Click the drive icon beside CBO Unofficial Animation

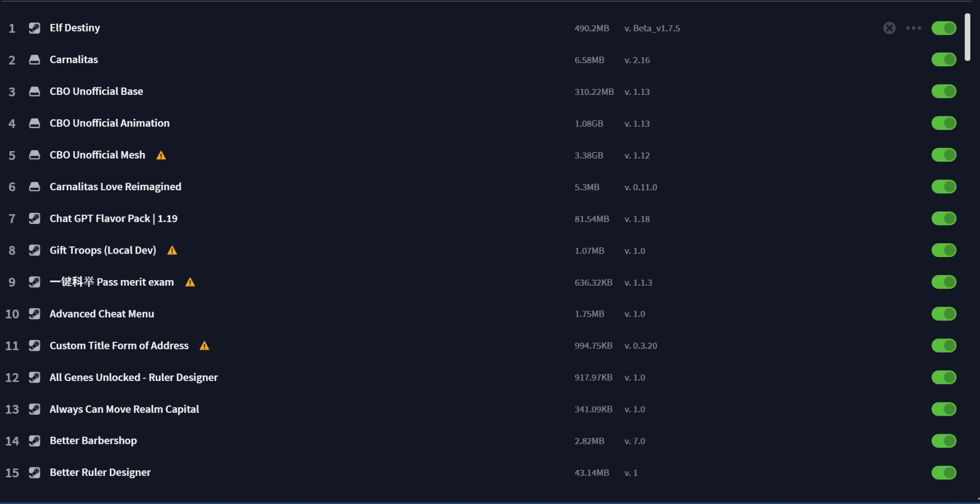pyautogui.click(x=34, y=123)
